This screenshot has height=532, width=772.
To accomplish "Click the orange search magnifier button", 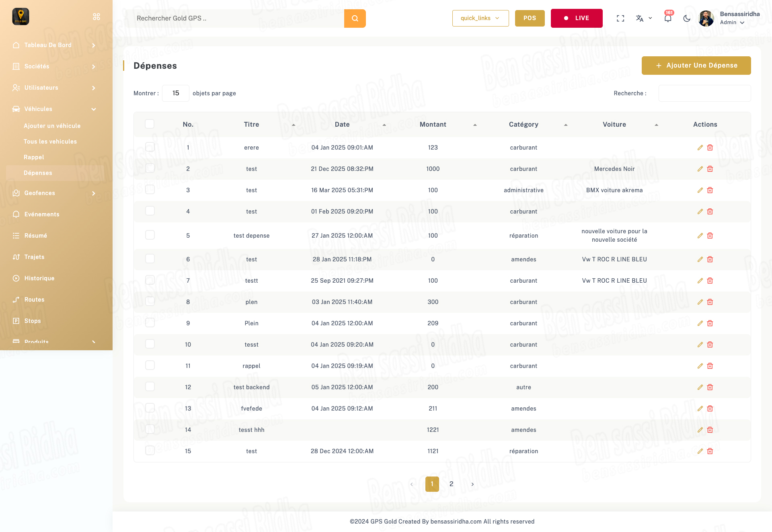I will 355,18.
